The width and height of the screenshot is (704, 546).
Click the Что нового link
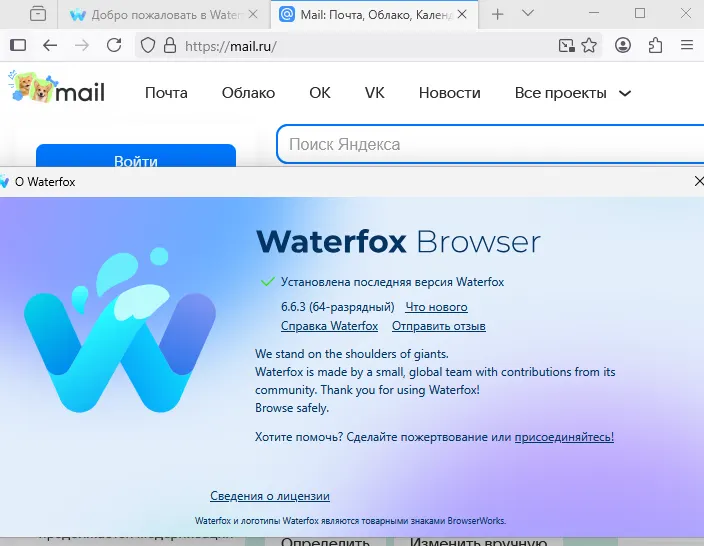pos(436,307)
